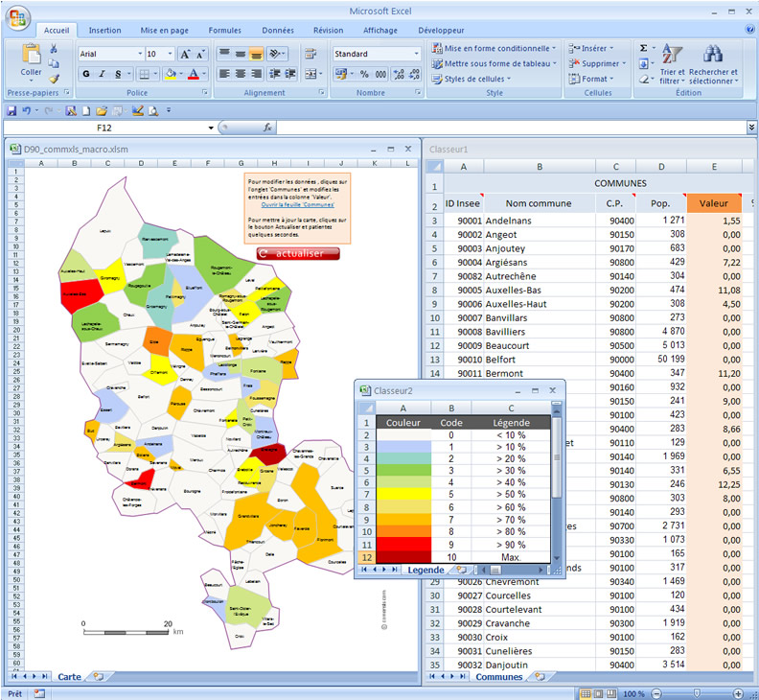Open the font size 10 dropdown

(x=170, y=54)
